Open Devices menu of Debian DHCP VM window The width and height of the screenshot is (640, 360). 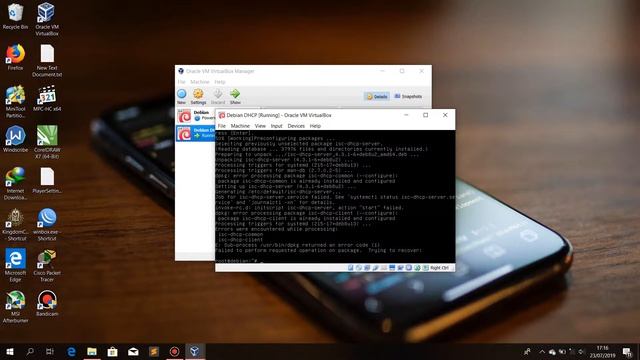pos(296,126)
